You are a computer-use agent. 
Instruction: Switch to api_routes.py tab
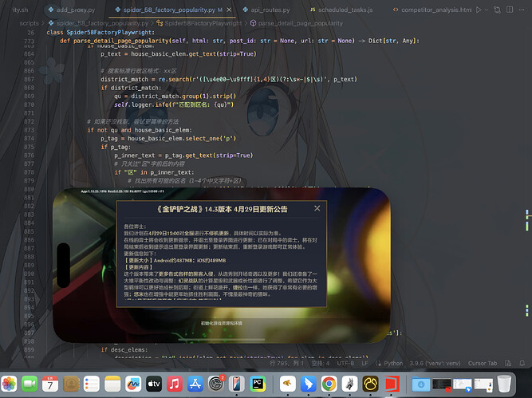point(266,10)
